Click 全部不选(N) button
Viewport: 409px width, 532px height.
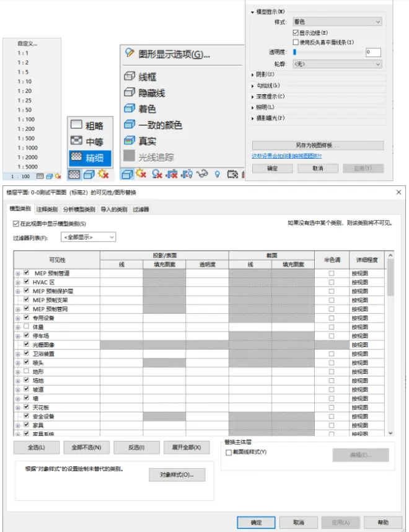(87, 448)
